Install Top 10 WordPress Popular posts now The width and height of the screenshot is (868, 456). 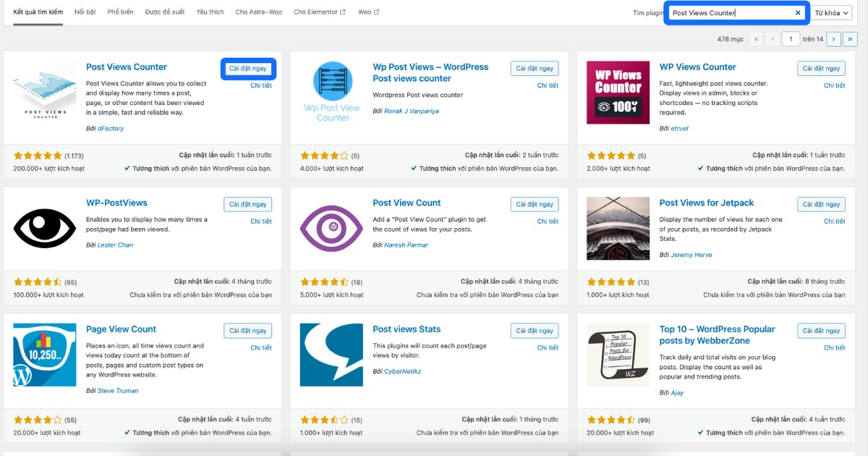pos(822,331)
